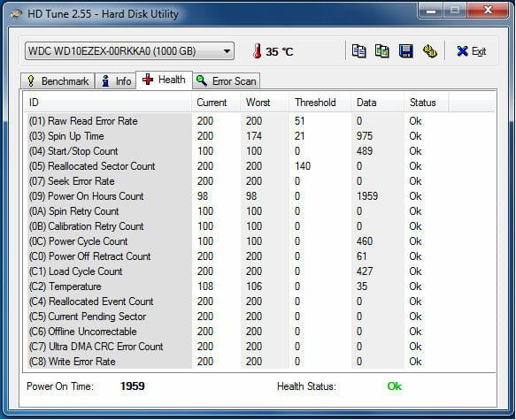Open the options wrench icon
516x420 pixels.
coord(430,51)
